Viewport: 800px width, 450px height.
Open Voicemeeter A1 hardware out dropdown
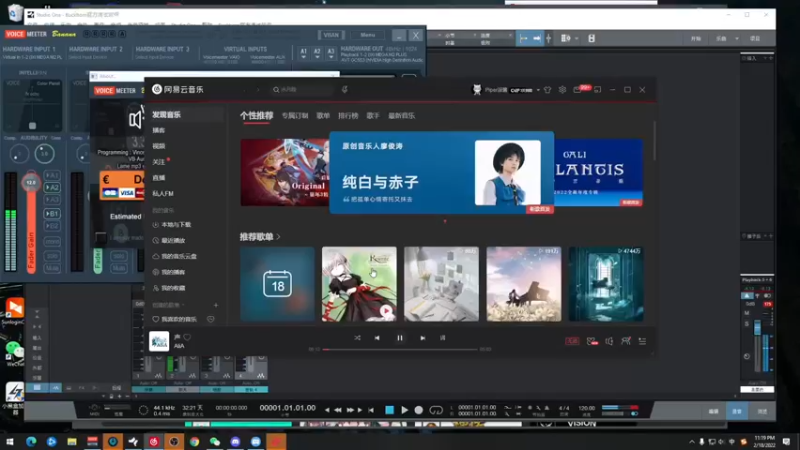point(304,53)
